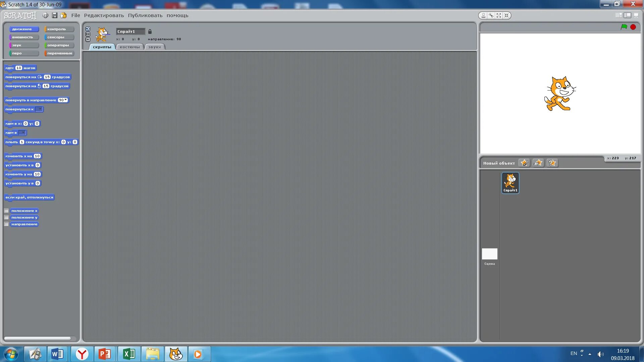This screenshot has height=362, width=644.
Task: Click value in установить y в block
Action: [x=38, y=183]
